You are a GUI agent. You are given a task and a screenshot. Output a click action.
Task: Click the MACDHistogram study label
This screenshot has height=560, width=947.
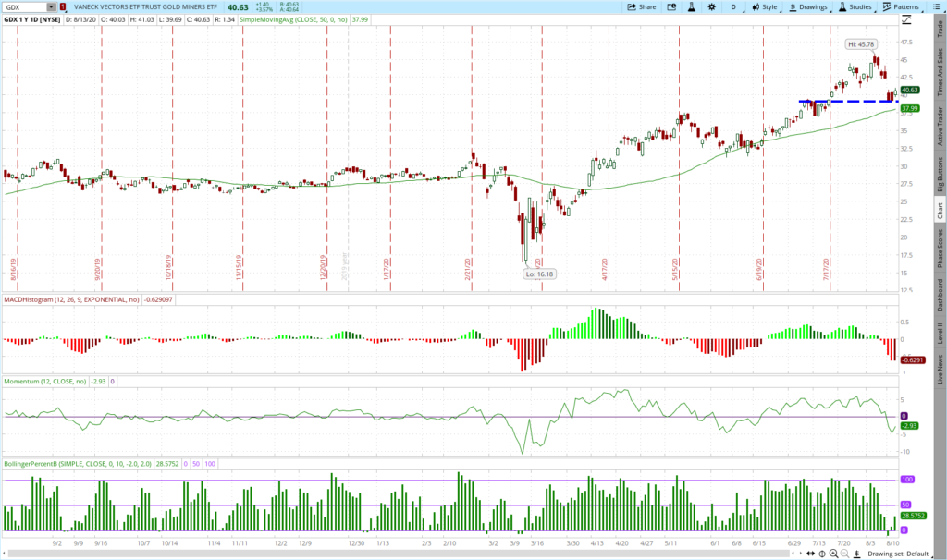click(x=72, y=299)
